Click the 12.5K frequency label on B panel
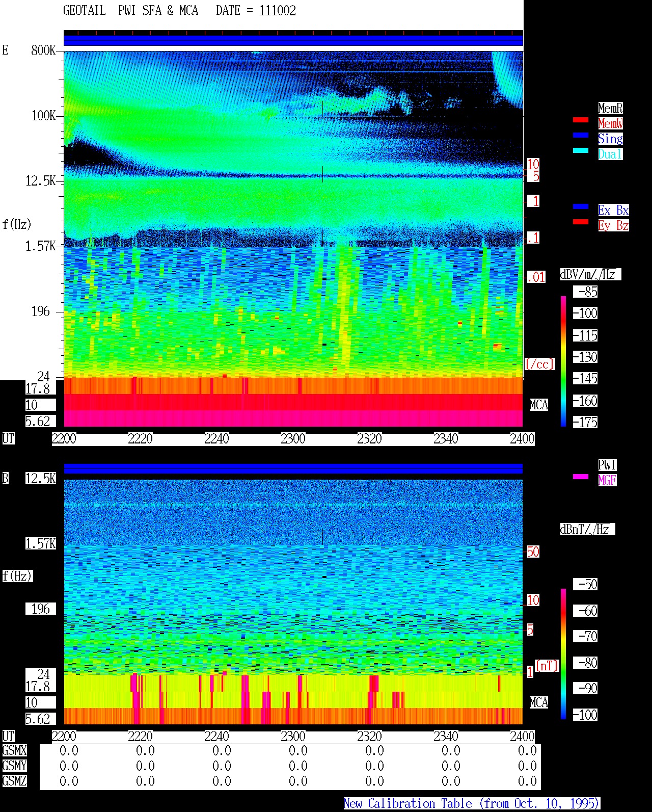The image size is (652, 812). (41, 479)
